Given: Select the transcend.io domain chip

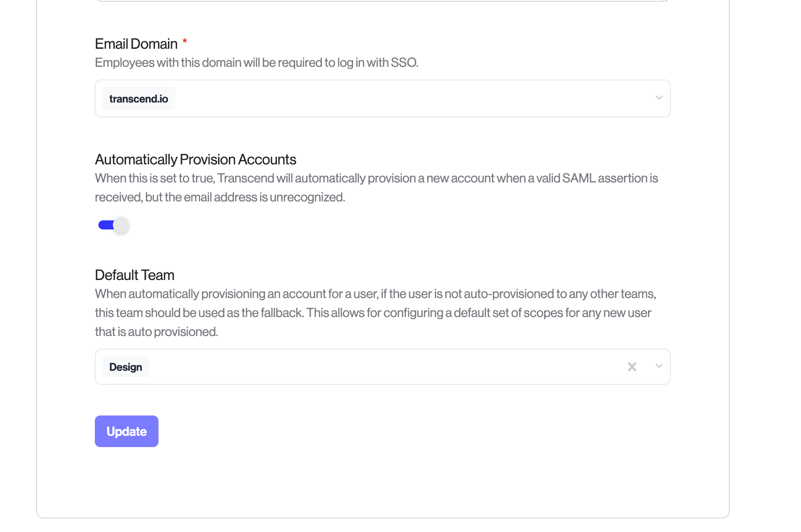Looking at the screenshot, I should [x=139, y=99].
